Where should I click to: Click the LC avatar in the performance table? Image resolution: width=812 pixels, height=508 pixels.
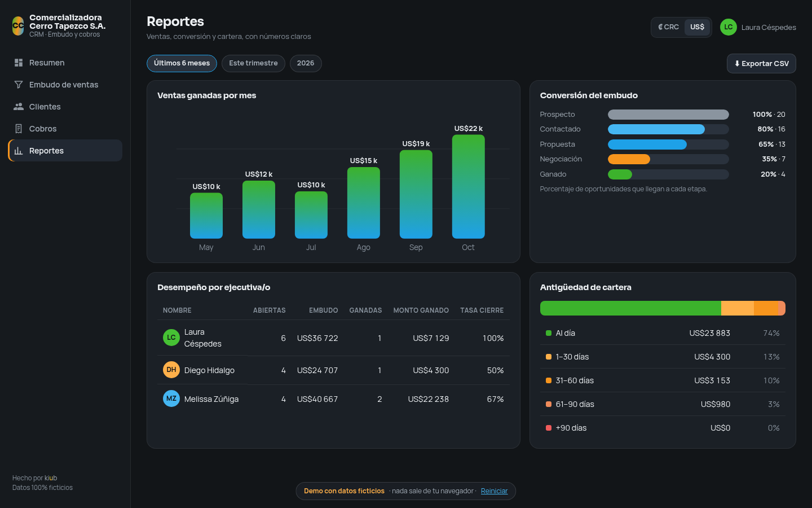click(171, 338)
